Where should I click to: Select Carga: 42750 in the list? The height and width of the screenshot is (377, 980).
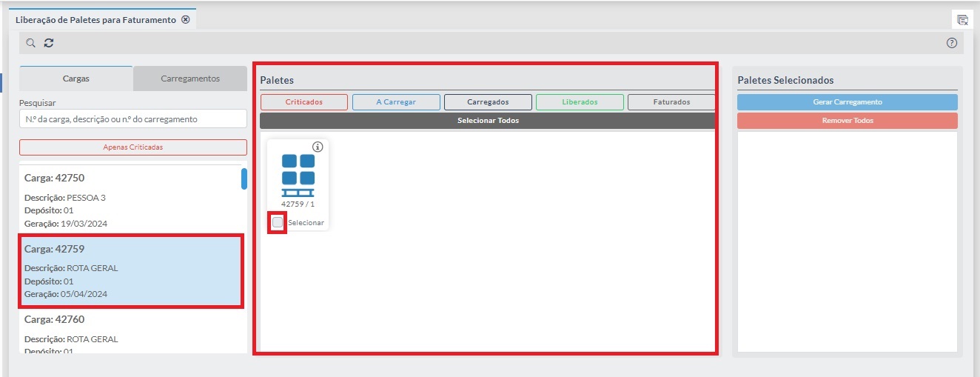coord(130,200)
